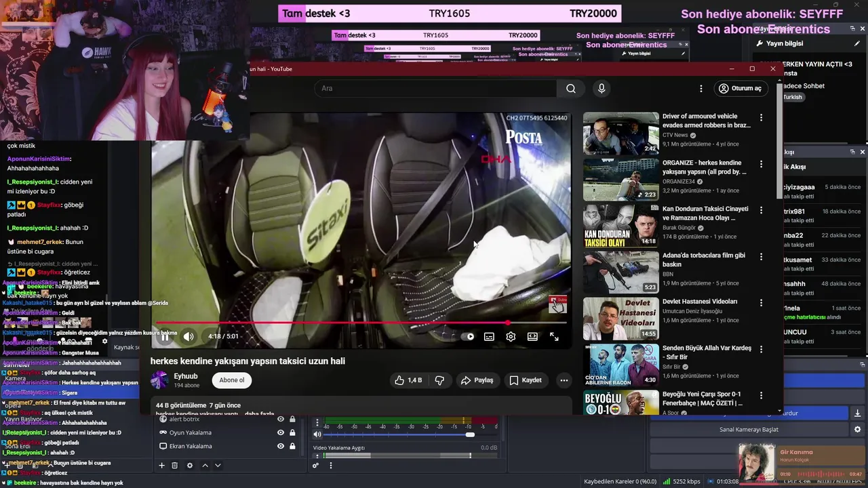
Task: Pause the YouTube video
Action: coord(165,336)
